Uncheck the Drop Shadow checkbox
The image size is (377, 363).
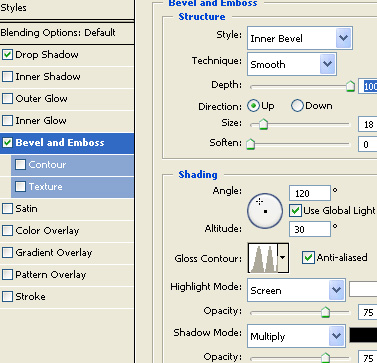[7, 55]
